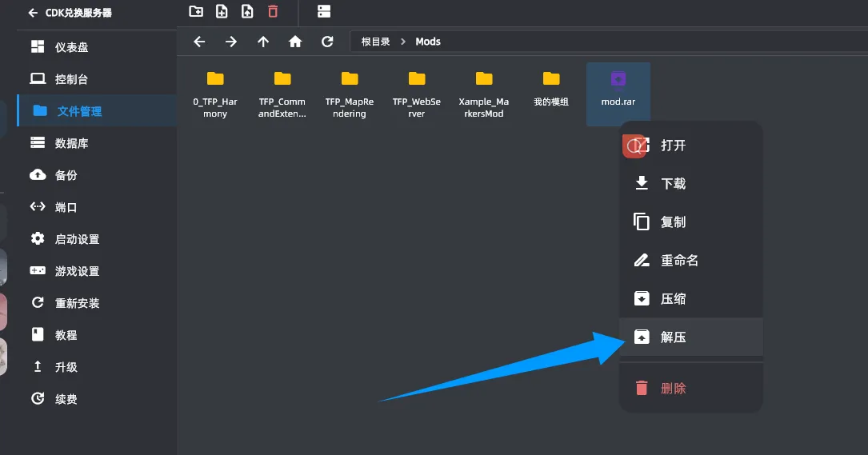Image resolution: width=868 pixels, height=455 pixels.
Task: Choose 解压 to extract mod.rar
Action: (691, 337)
